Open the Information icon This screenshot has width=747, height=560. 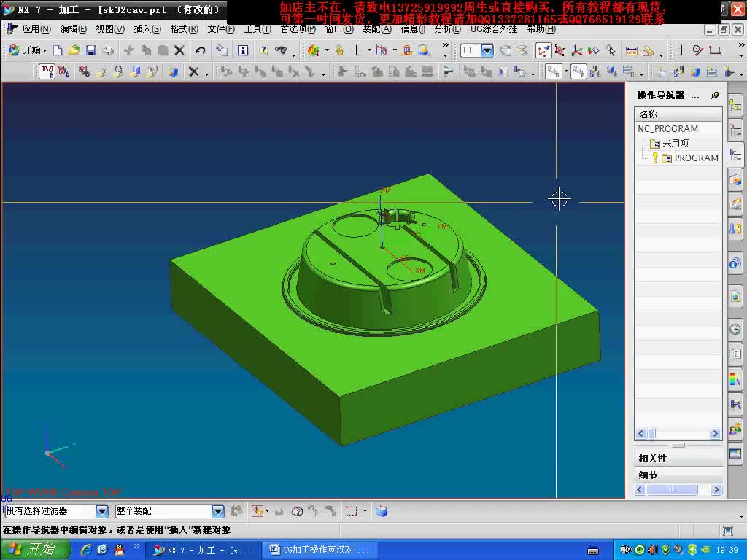243,50
